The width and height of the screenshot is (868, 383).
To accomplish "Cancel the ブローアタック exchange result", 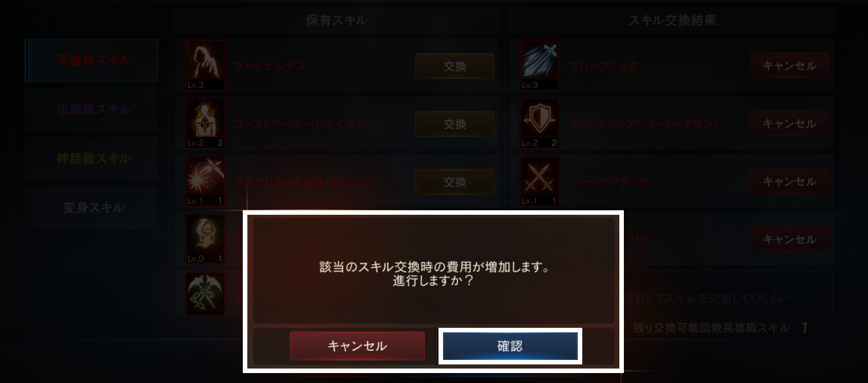I will click(x=789, y=66).
